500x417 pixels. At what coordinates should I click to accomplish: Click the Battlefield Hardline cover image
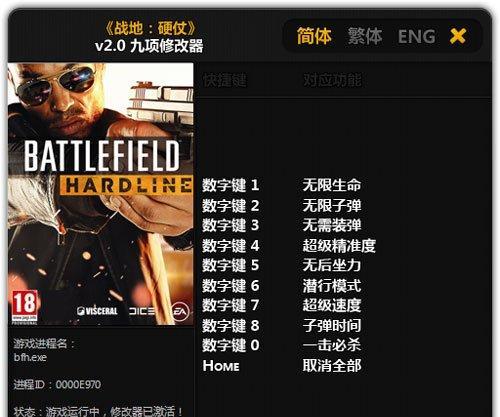click(x=101, y=194)
